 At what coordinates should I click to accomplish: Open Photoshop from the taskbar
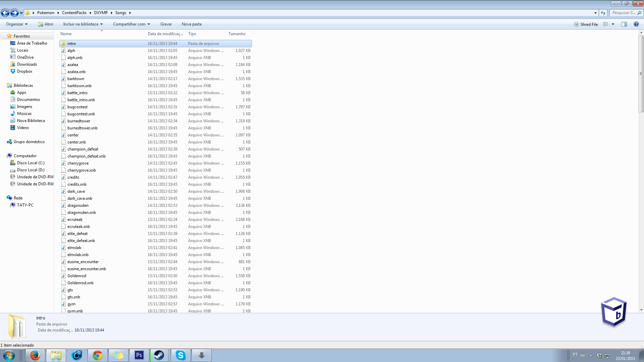pyautogui.click(x=139, y=355)
